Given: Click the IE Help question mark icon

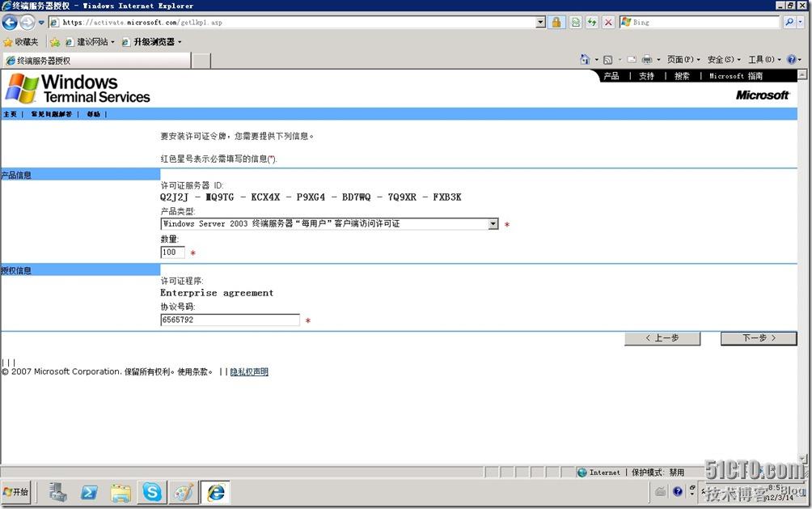Looking at the screenshot, I should coord(791,60).
